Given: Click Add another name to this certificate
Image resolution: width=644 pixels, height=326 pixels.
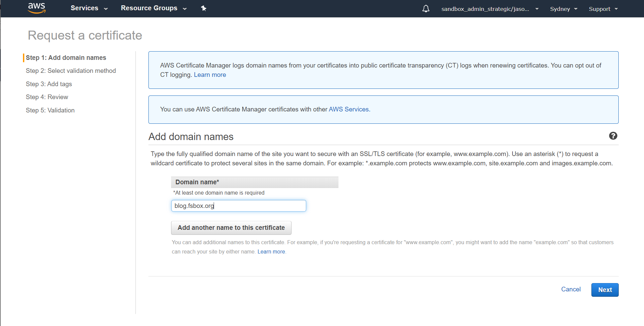Looking at the screenshot, I should [x=231, y=228].
